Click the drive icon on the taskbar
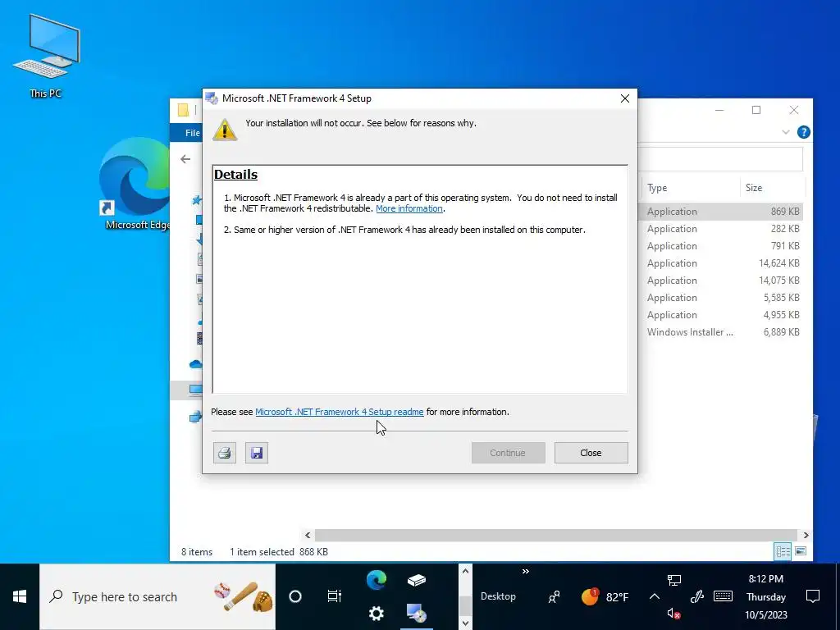Screen dimensions: 840x630 click(x=416, y=580)
